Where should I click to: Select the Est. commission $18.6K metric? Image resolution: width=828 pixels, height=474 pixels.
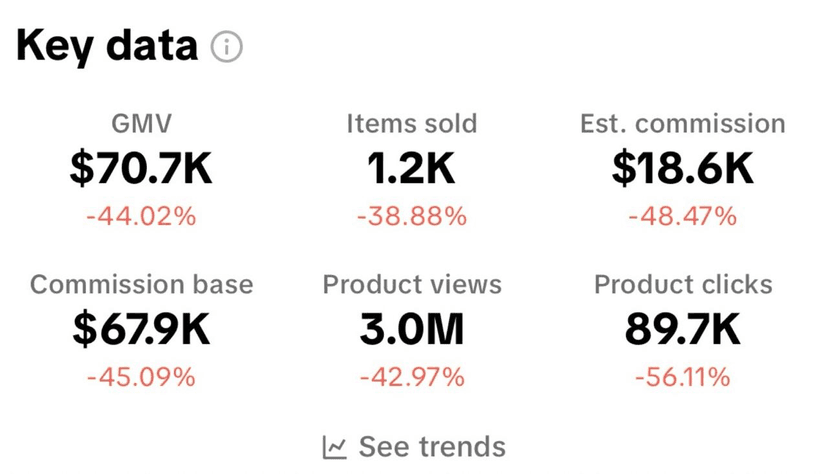(x=683, y=169)
